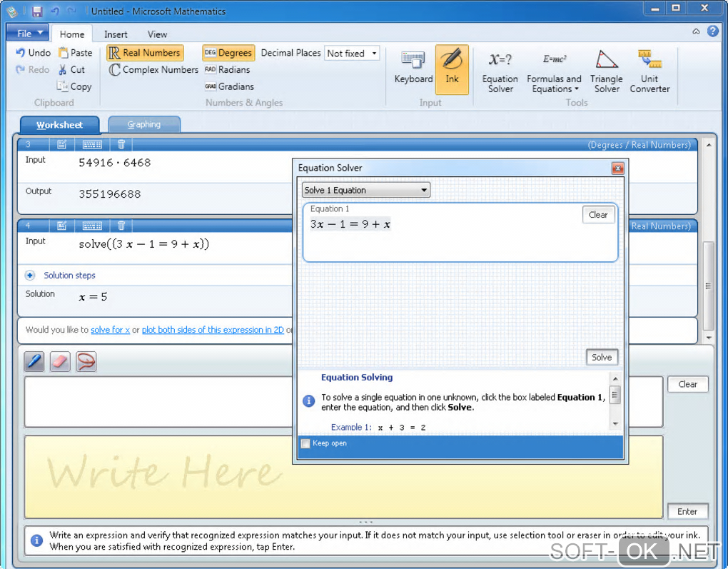Viewport: 728px width, 569px height.
Task: Select the Ink input tool
Action: point(452,69)
